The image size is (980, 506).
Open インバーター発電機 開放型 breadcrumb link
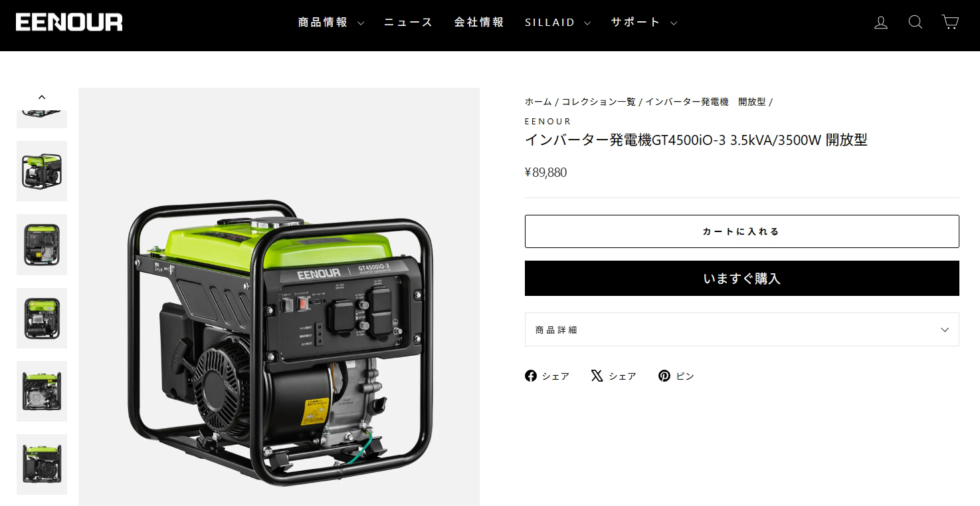[x=706, y=102]
